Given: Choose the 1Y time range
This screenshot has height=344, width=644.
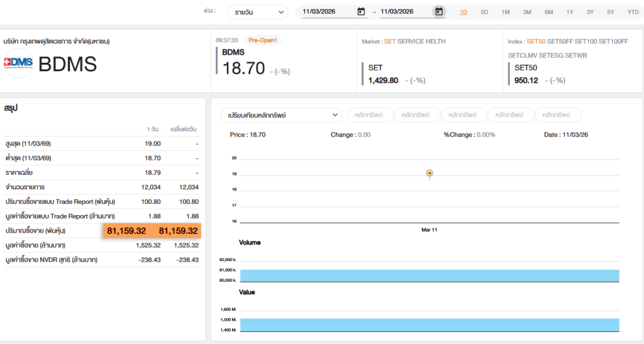Looking at the screenshot, I should pos(570,12).
